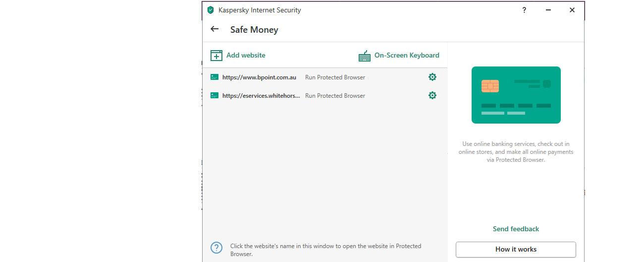Open the help question mark in title bar
This screenshot has height=262, width=644.
524,10
